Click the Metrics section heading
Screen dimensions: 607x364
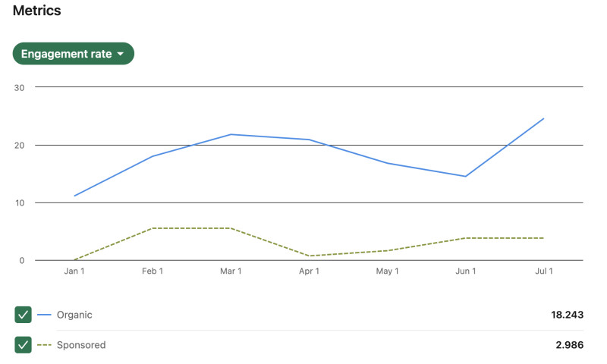(x=36, y=11)
